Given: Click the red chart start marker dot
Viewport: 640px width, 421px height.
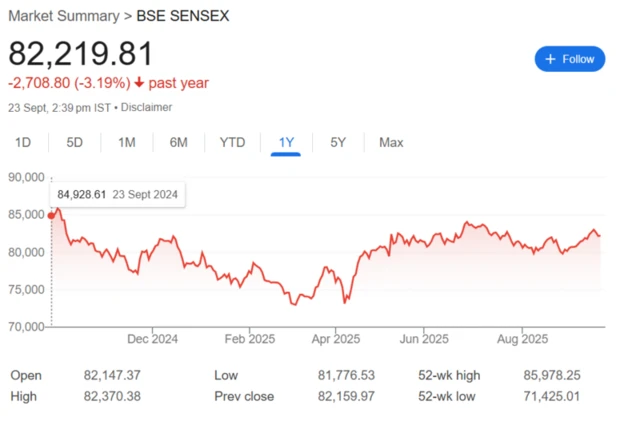Looking at the screenshot, I should 51,215.
